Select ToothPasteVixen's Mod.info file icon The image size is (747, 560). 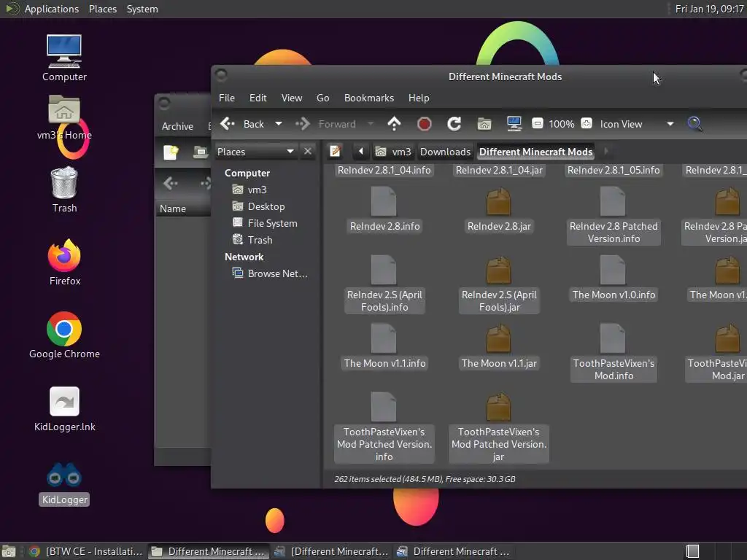click(x=613, y=339)
